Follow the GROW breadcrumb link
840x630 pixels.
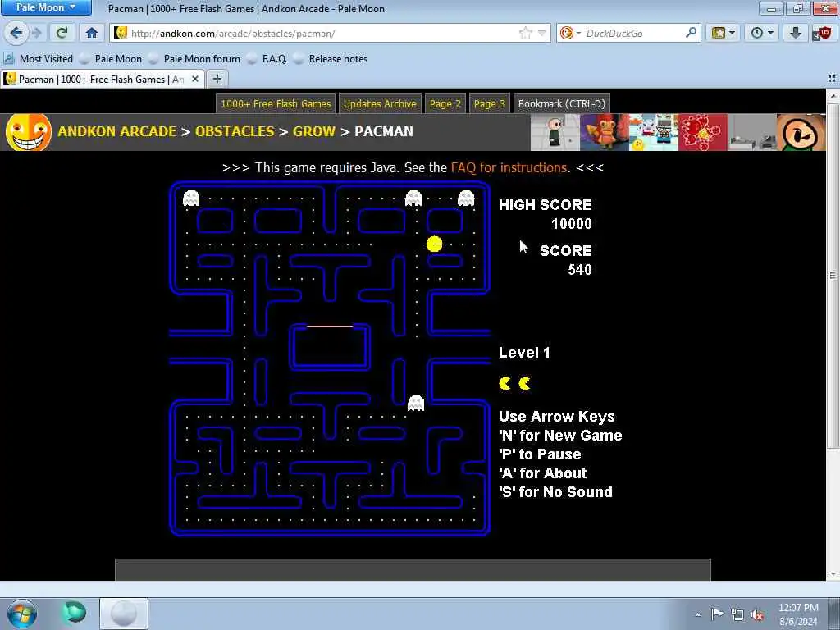(x=314, y=131)
